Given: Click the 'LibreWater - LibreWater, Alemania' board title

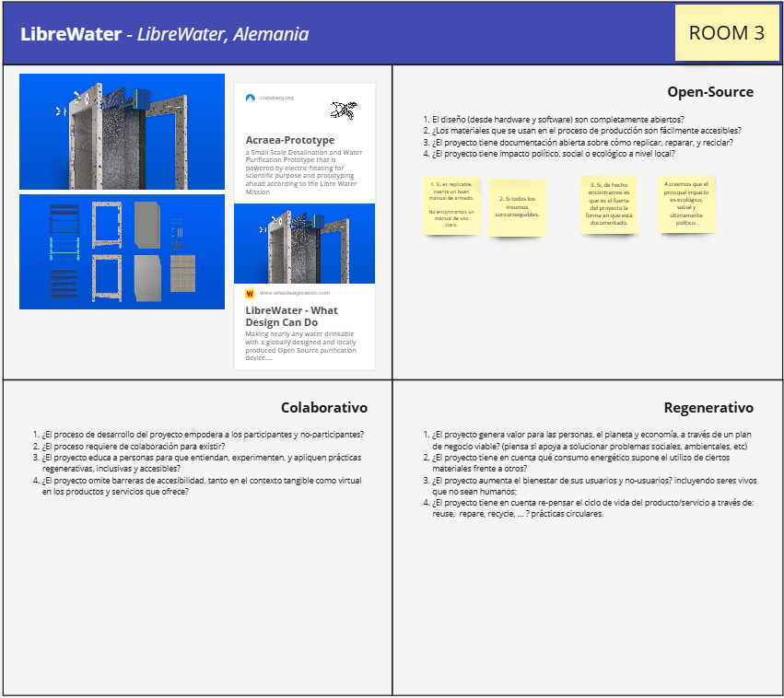Looking at the screenshot, I should 165,34.
